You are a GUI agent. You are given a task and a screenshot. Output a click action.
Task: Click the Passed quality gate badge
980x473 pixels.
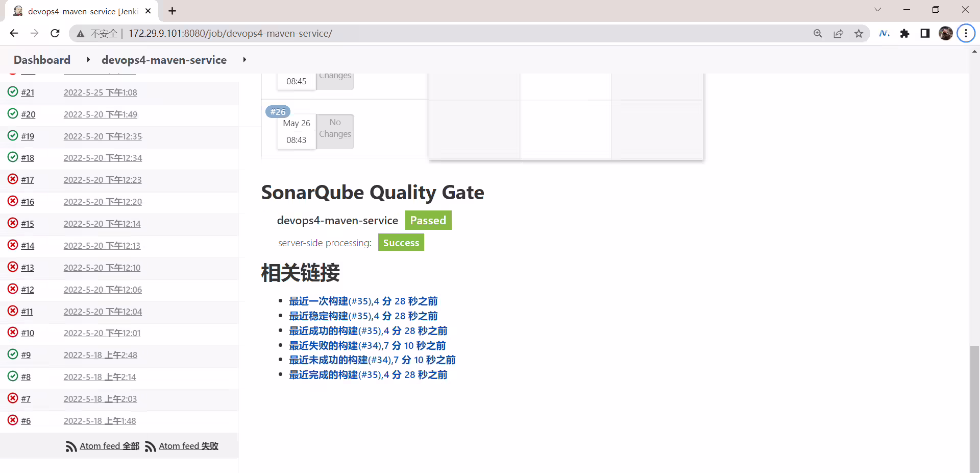pos(428,220)
